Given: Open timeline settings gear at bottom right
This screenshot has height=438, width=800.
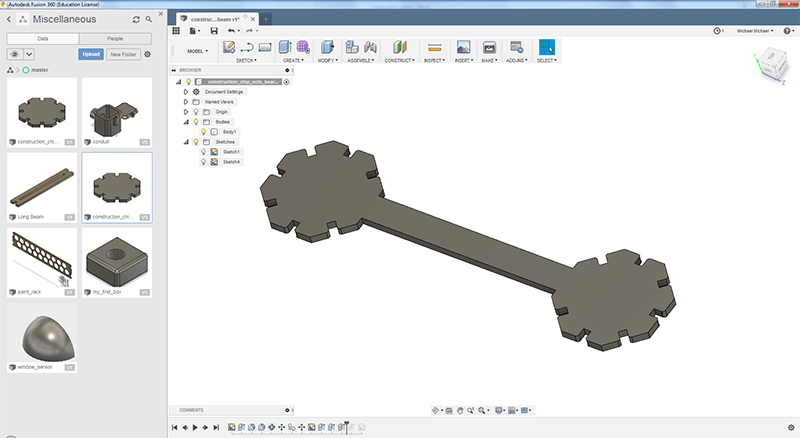Looking at the screenshot, I should coord(791,428).
